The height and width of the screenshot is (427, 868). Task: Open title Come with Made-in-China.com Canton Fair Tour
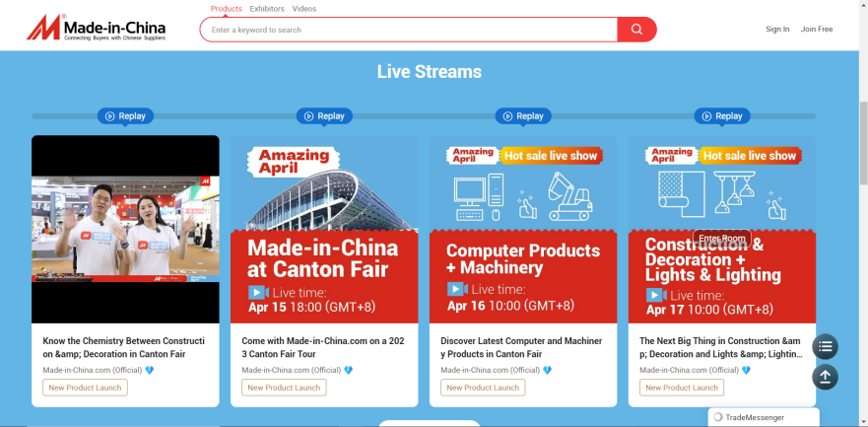click(323, 348)
